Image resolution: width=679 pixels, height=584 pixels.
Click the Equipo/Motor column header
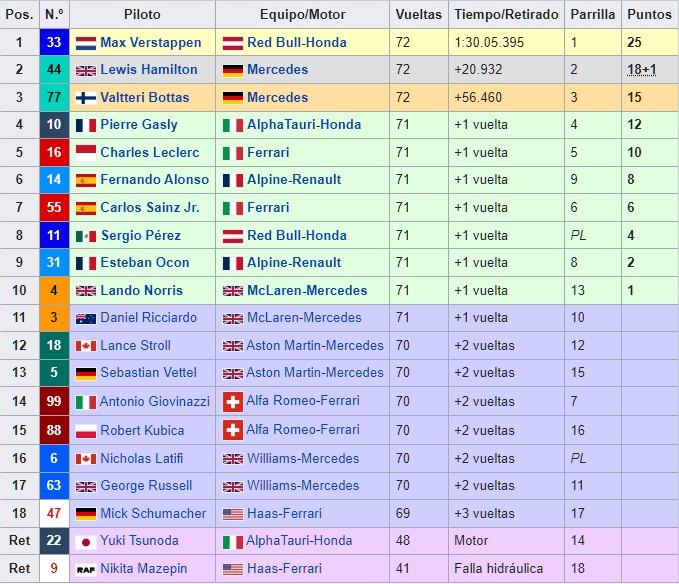click(302, 14)
